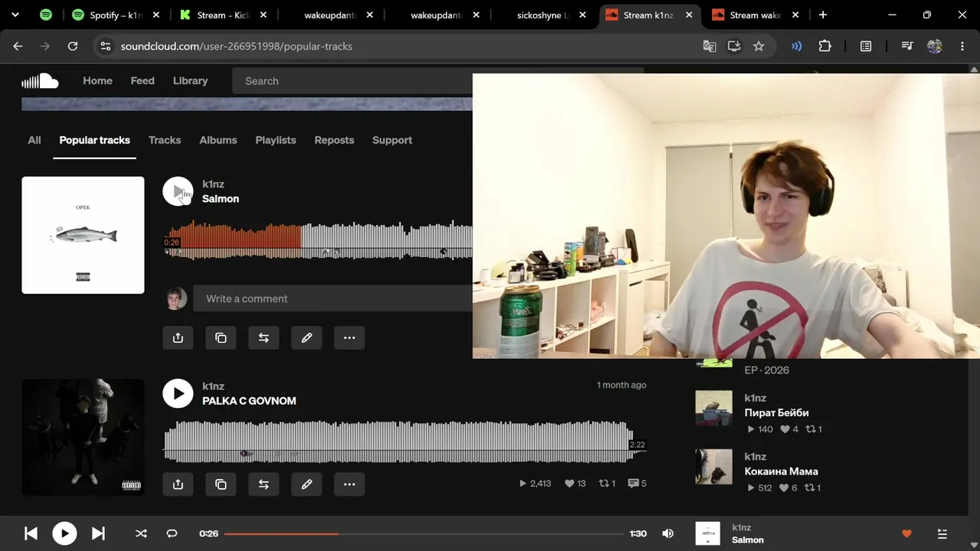
Task: Open Кокаина Мама thumbnail in sidebar
Action: click(x=714, y=467)
